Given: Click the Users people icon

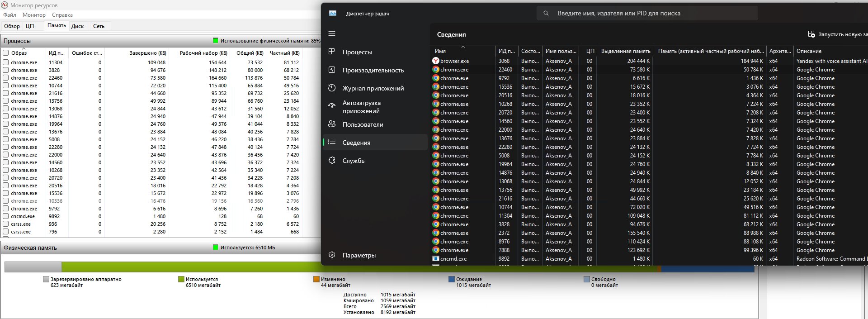Looking at the screenshot, I should pyautogui.click(x=332, y=124).
